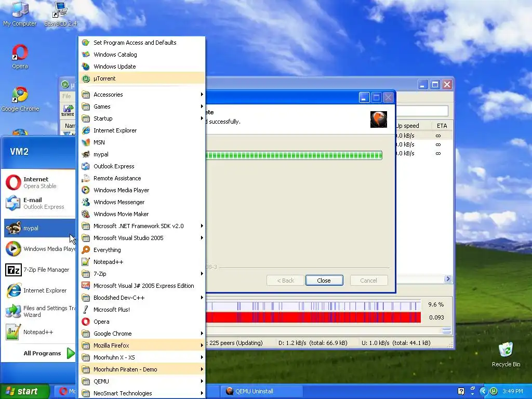The width and height of the screenshot is (532, 399).
Task: Click the taskbar clock showing 3:49 PM
Action: (x=513, y=391)
